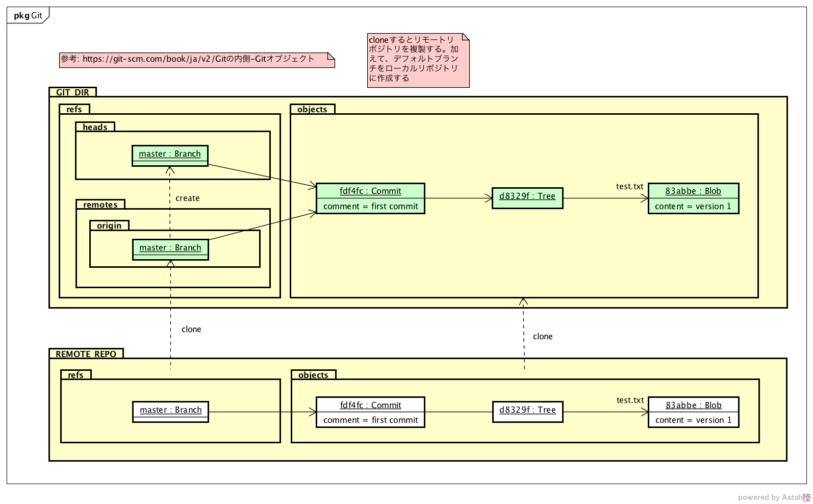Select the white d8329f : Tree object
The image size is (813, 504).
527,412
